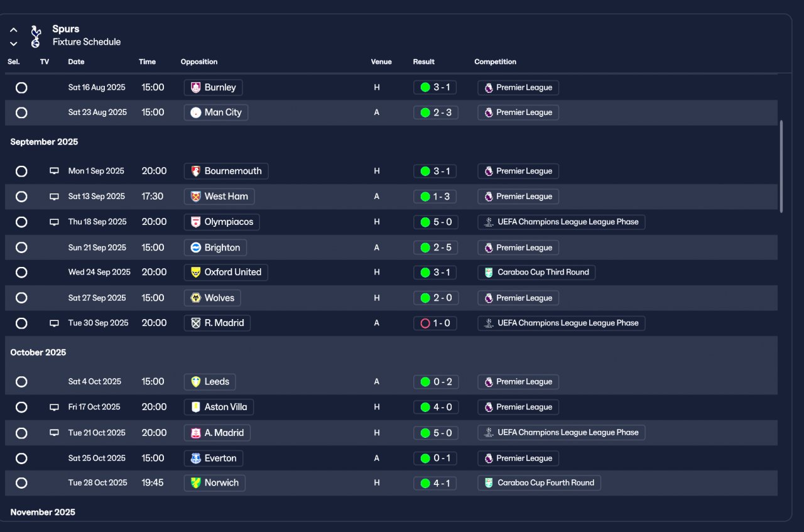804x532 pixels.
Task: Click the TV icon for Bournemouth fixture
Action: [54, 171]
